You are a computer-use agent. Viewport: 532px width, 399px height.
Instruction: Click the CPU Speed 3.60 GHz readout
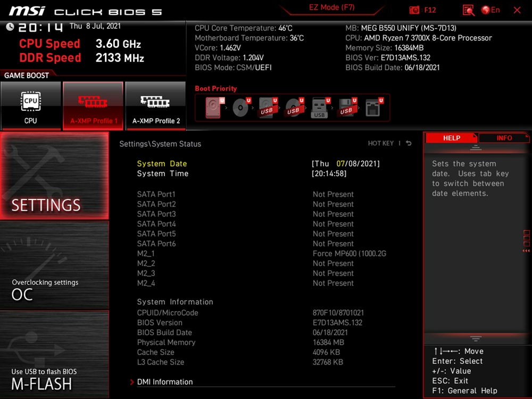point(80,44)
